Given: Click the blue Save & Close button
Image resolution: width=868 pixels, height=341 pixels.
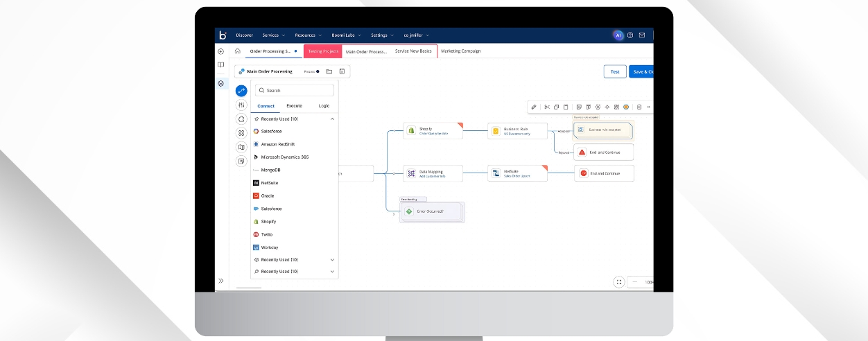Looking at the screenshot, I should [641, 71].
